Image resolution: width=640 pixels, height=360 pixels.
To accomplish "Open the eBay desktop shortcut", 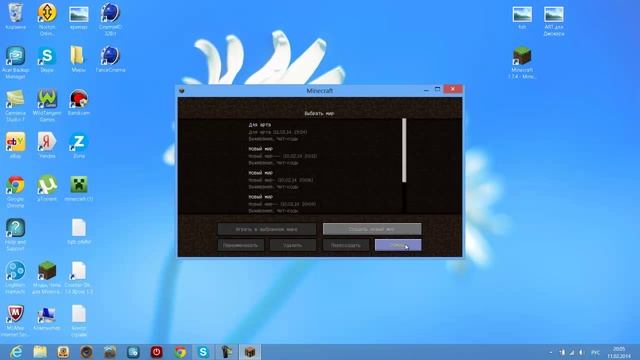I will coord(16,145).
